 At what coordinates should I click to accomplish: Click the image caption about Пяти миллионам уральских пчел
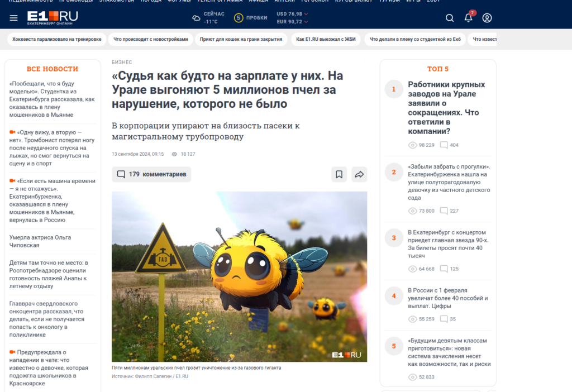pos(196,368)
